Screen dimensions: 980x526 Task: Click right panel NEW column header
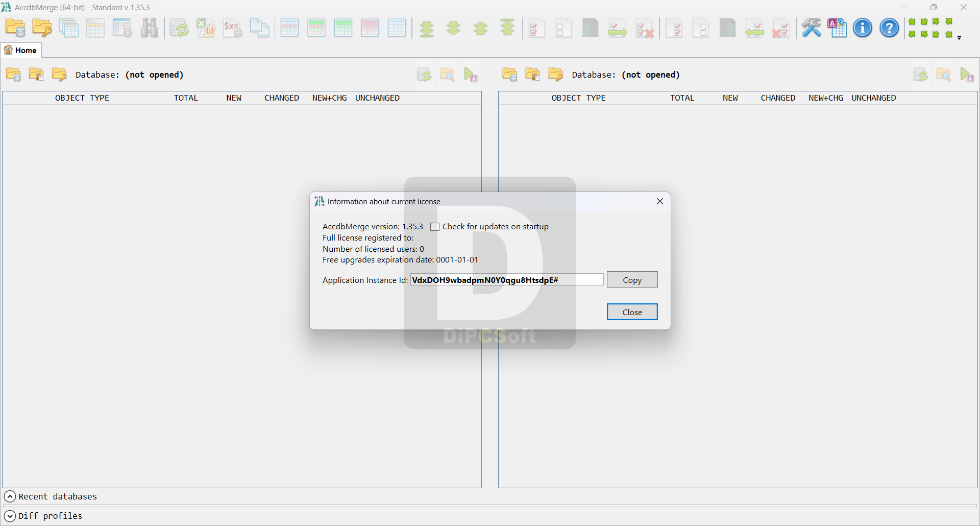(730, 98)
